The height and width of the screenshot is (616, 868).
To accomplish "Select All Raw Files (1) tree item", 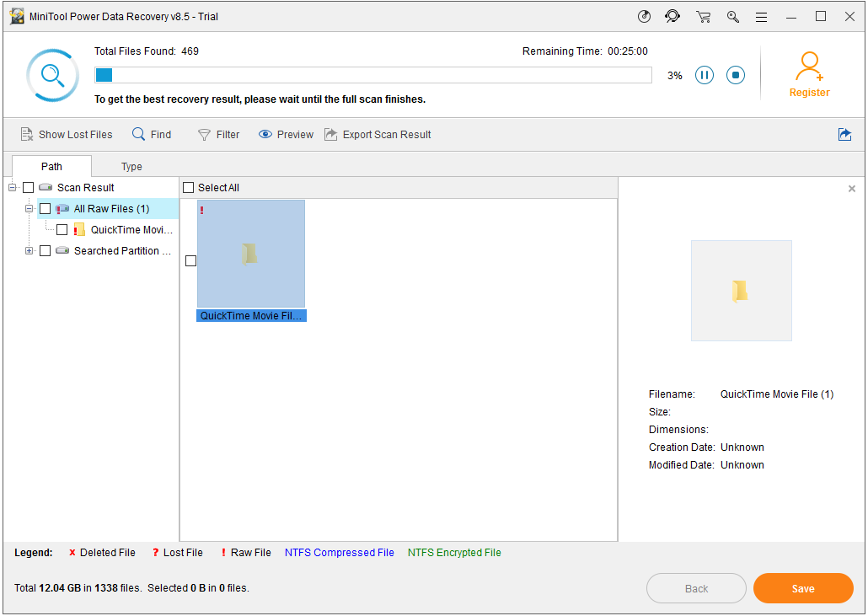I will (111, 209).
